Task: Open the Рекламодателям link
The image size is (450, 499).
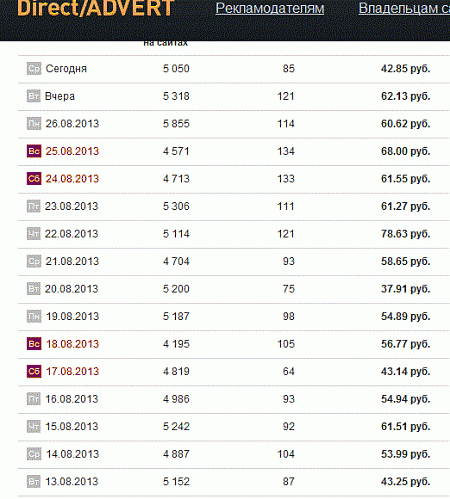Action: coord(270,9)
